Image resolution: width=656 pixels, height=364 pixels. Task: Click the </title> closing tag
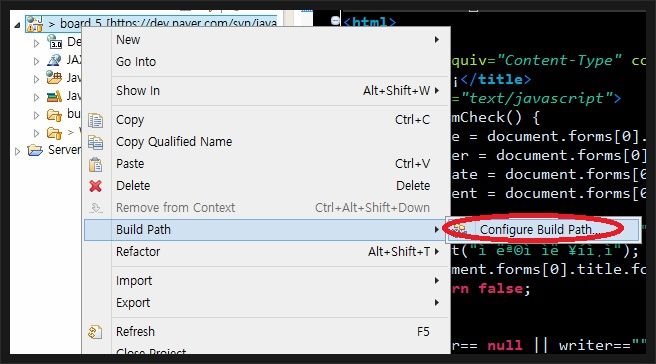click(x=496, y=79)
